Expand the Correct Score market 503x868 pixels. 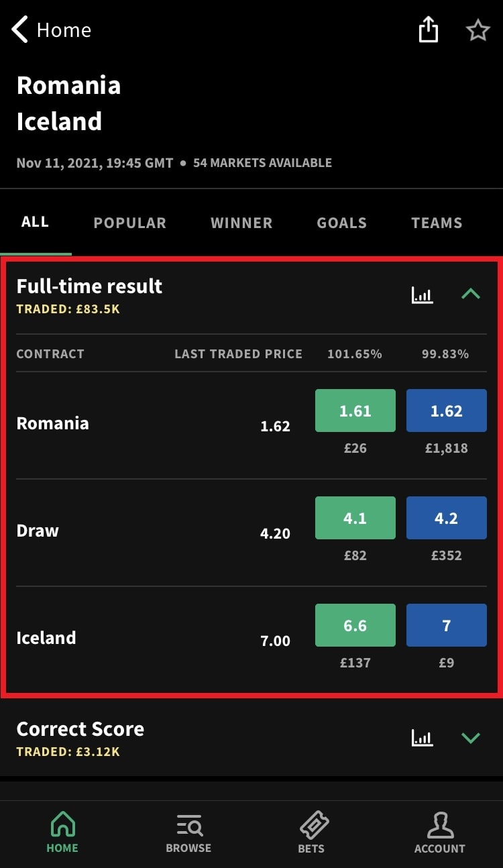point(471,738)
